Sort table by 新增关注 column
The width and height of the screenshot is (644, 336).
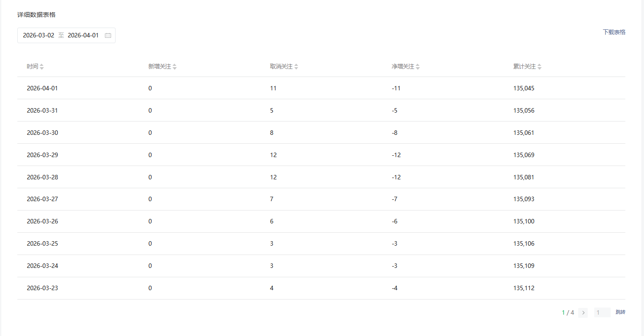pyautogui.click(x=175, y=67)
